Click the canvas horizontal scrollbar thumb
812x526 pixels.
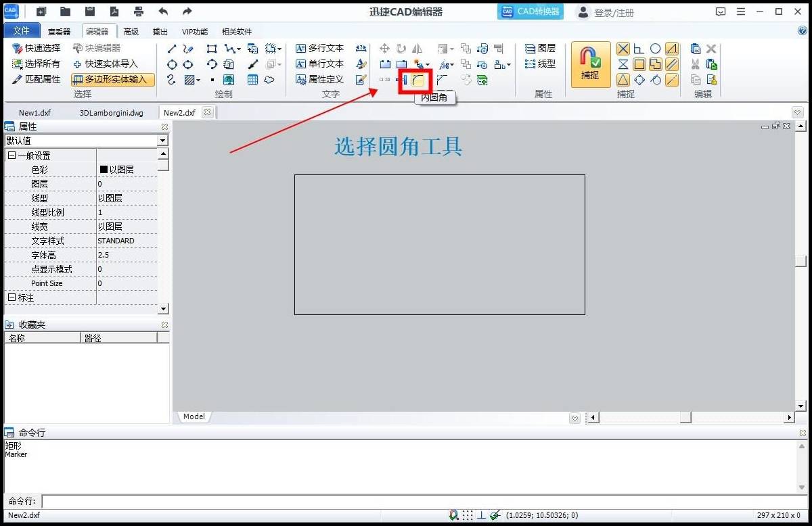[x=685, y=418]
